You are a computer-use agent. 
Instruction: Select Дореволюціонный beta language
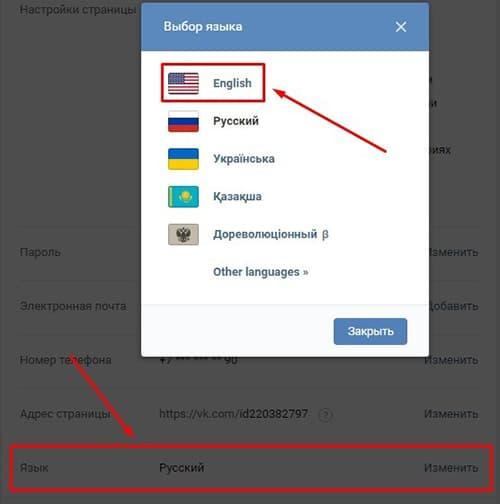271,234
